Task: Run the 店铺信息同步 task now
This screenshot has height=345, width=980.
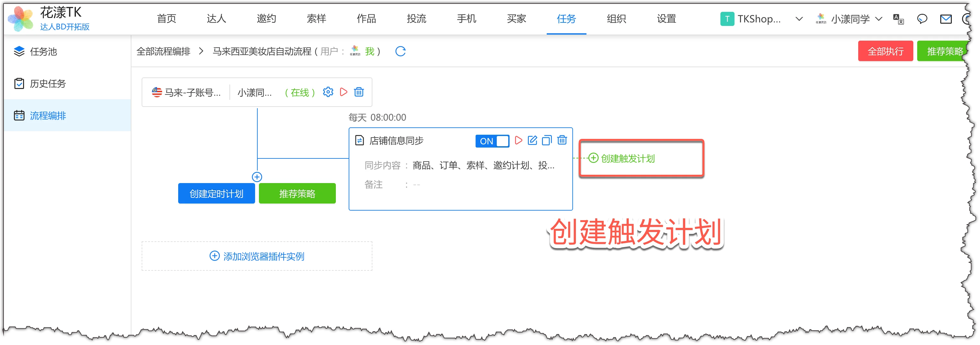Action: pyautogui.click(x=518, y=140)
